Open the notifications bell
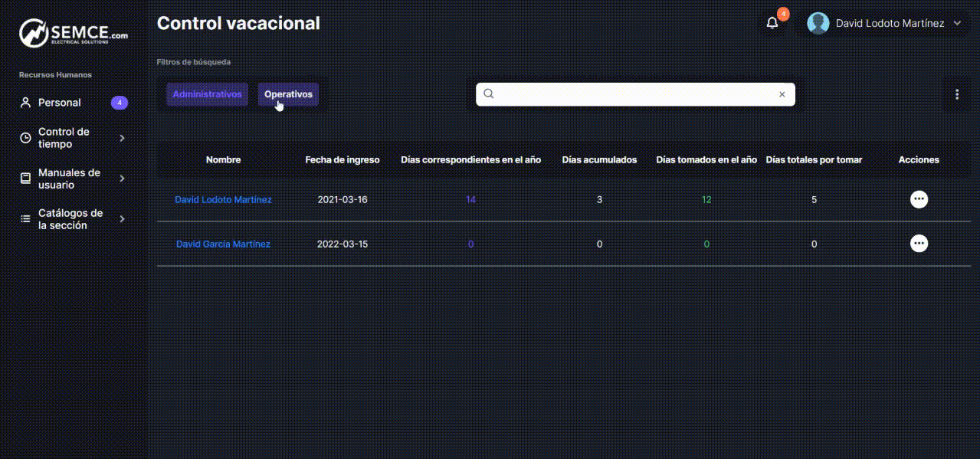Screen dimensions: 980x459 click(772, 23)
